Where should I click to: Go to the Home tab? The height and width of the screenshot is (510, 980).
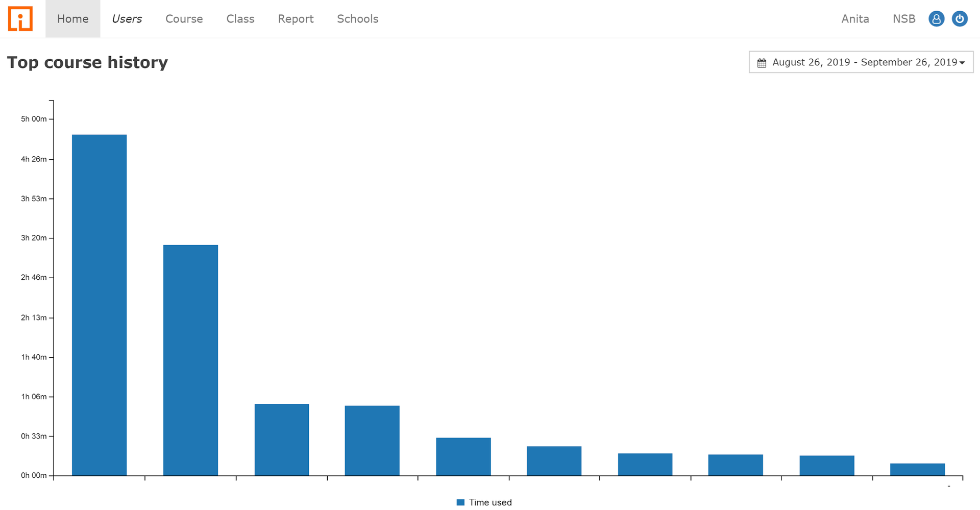coord(73,19)
